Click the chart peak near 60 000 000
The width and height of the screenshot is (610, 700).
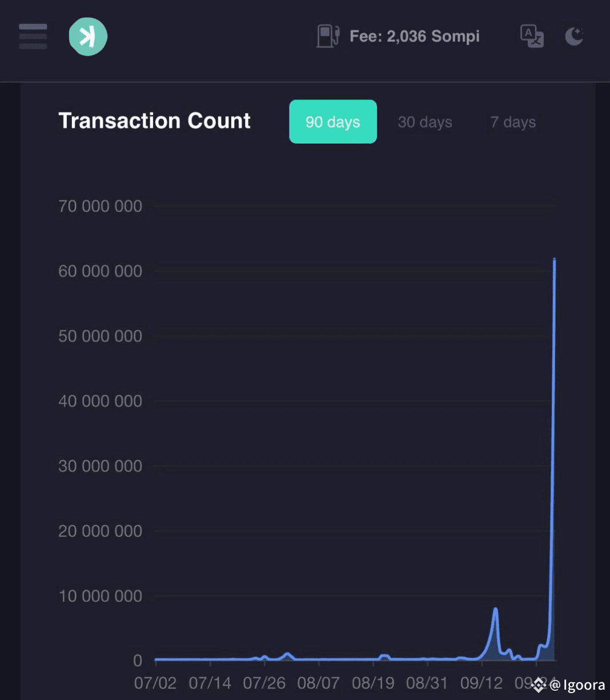tap(554, 260)
